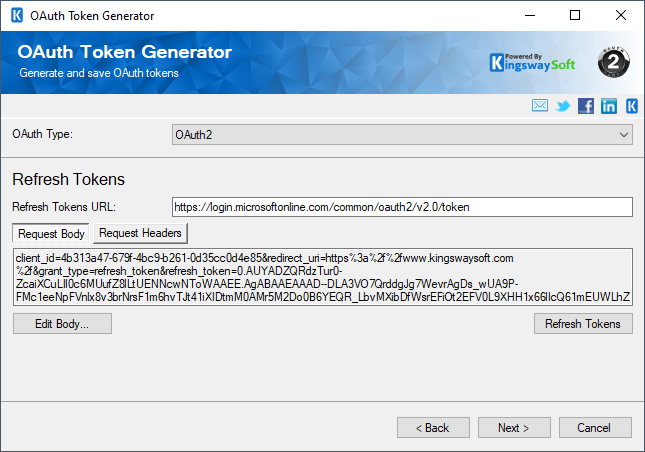The image size is (645, 452).
Task: Cancel the token generator wizard
Action: click(x=595, y=428)
